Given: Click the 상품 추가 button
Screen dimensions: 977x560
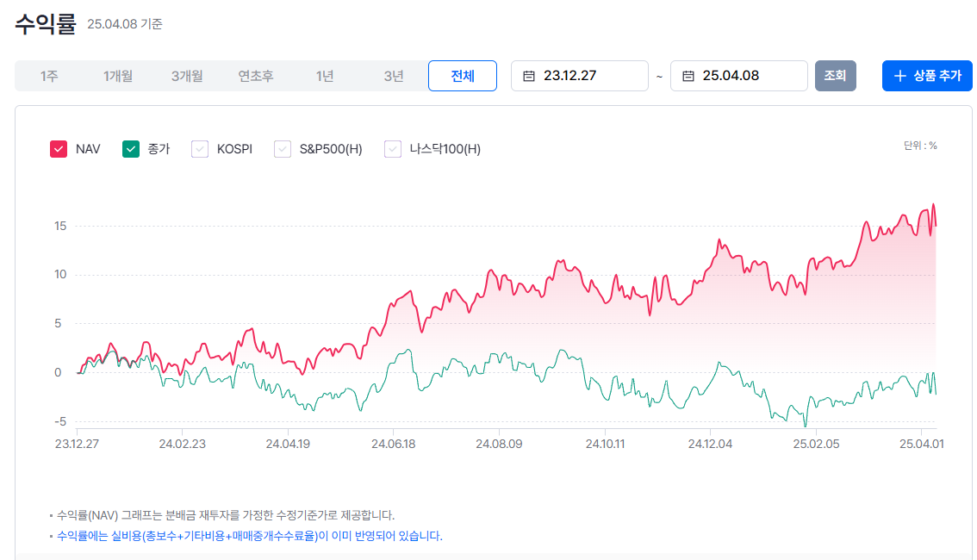Looking at the screenshot, I should pyautogui.click(x=927, y=76).
